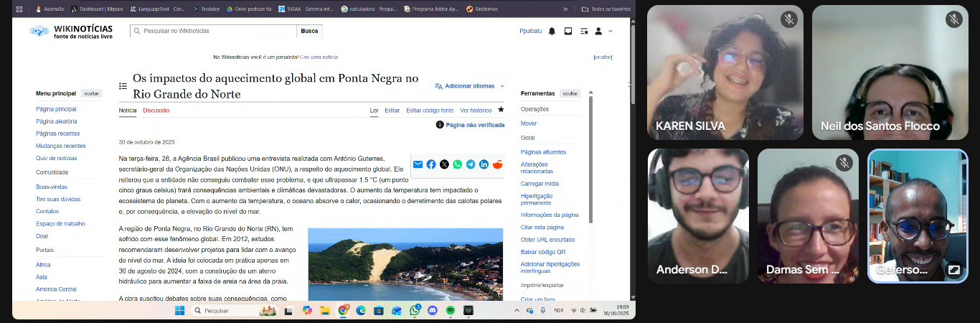This screenshot has height=323, width=980.
Task: Open notifications bell icon in Wikinotícias header
Action: (x=552, y=31)
